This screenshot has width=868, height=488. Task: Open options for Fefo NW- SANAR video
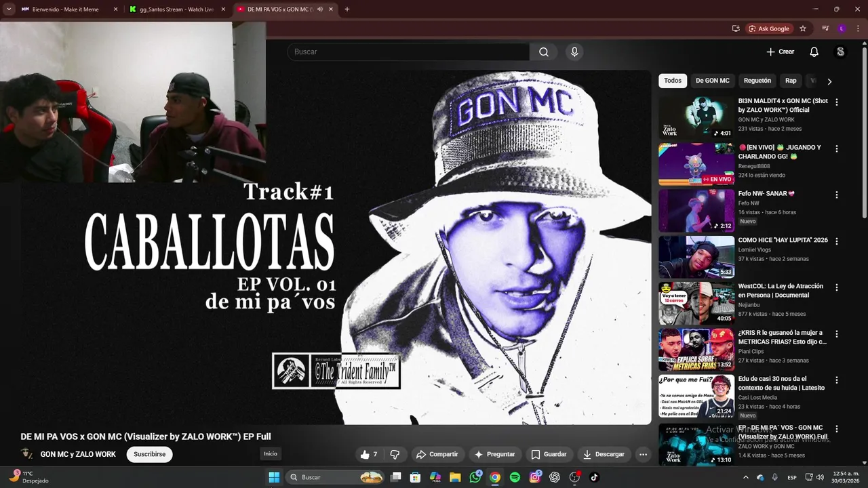point(836,195)
